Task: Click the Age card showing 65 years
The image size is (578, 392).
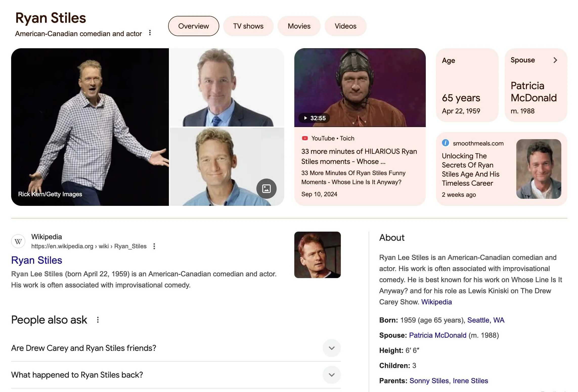Action: click(x=467, y=85)
